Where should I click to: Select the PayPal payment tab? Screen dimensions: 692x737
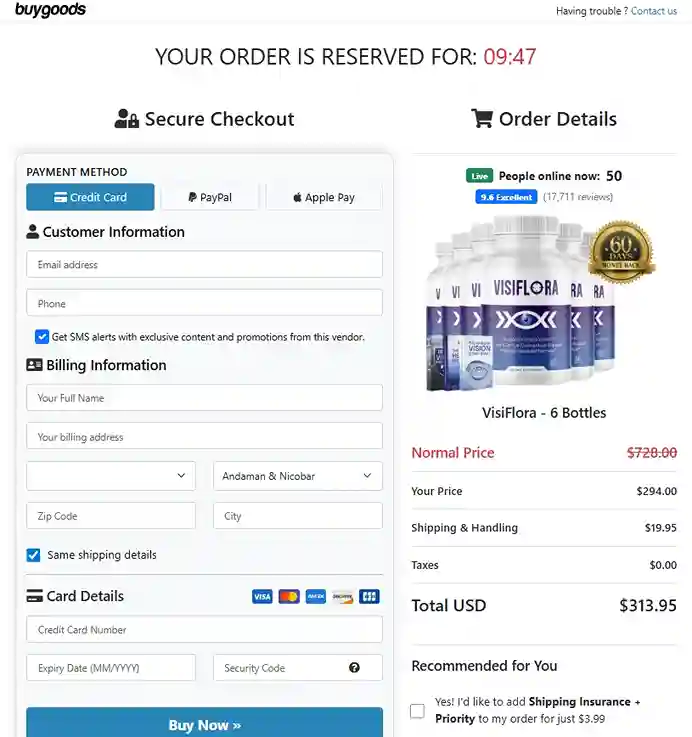pyautogui.click(x=210, y=197)
